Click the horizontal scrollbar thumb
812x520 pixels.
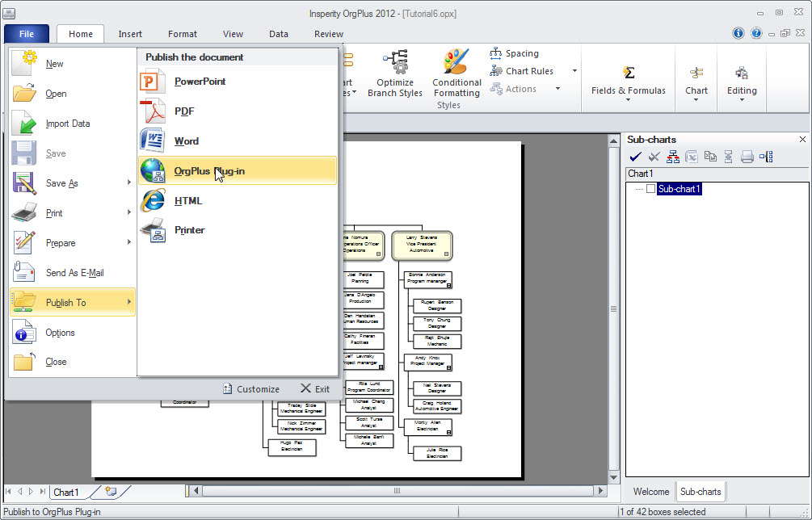tap(397, 490)
